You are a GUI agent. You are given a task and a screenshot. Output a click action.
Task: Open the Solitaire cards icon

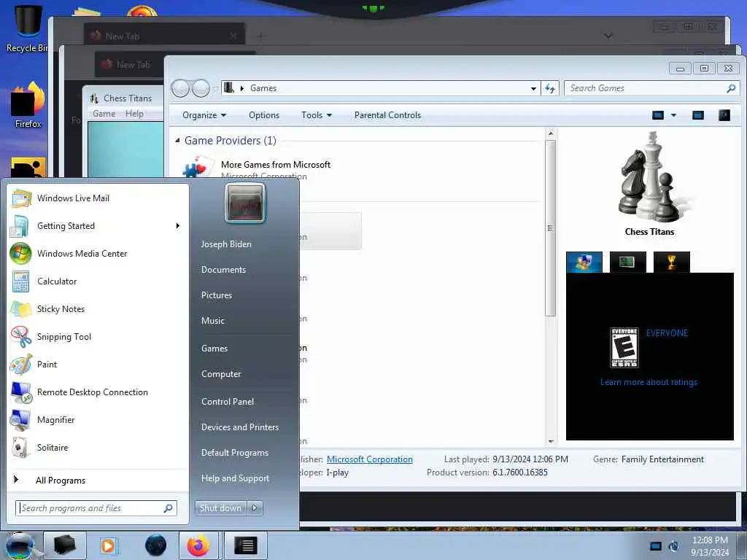pos(20,448)
